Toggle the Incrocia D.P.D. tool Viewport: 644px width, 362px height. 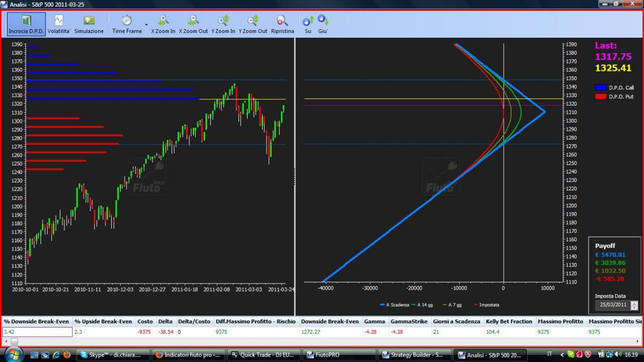click(x=26, y=24)
